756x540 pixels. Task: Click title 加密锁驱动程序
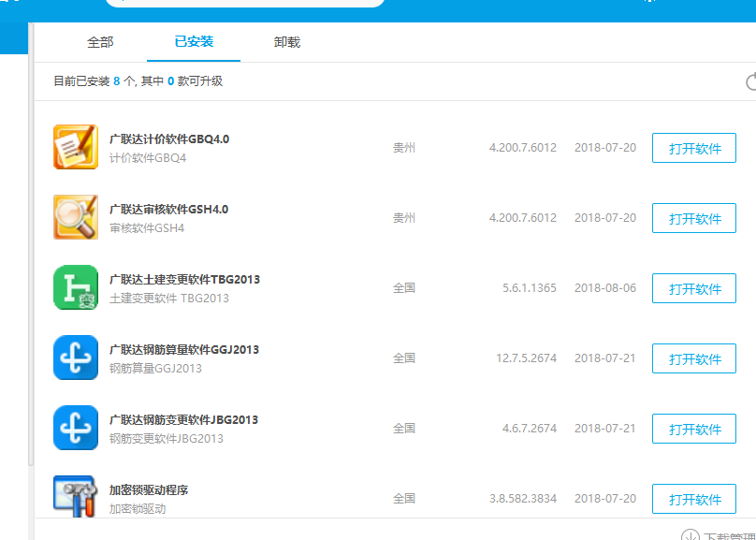coord(149,490)
